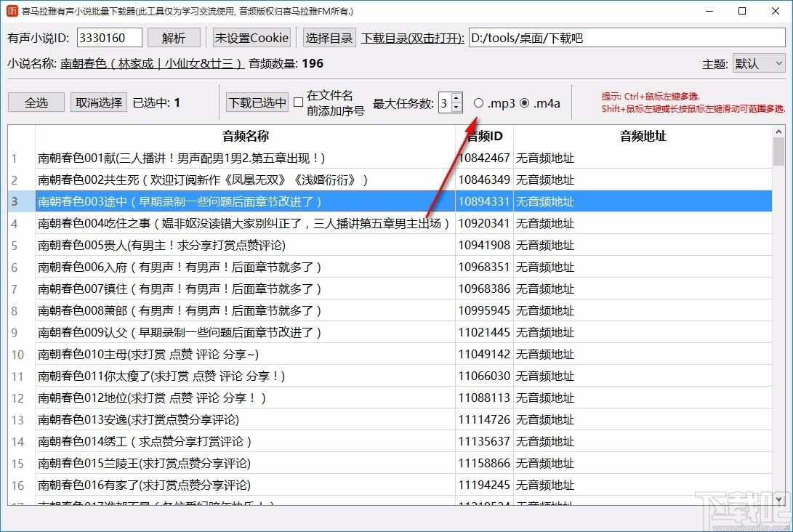
Task: Select row 南朝春色001献
Action: point(245,158)
